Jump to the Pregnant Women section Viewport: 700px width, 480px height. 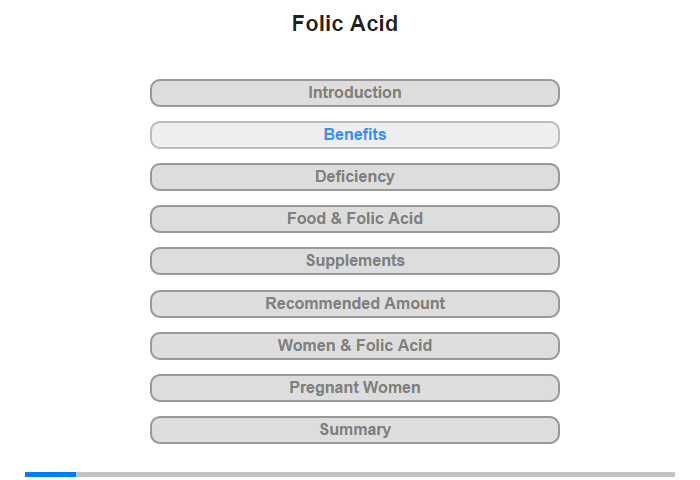point(355,388)
